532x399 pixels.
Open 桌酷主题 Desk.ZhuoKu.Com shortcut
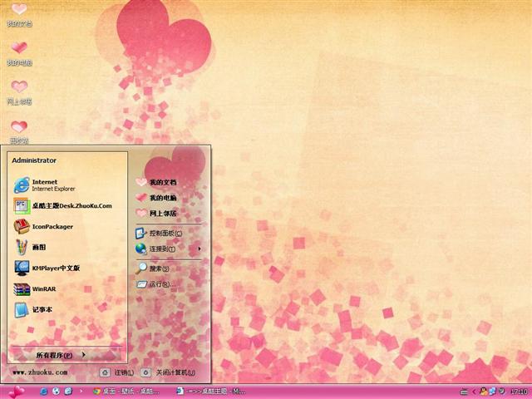pos(71,205)
